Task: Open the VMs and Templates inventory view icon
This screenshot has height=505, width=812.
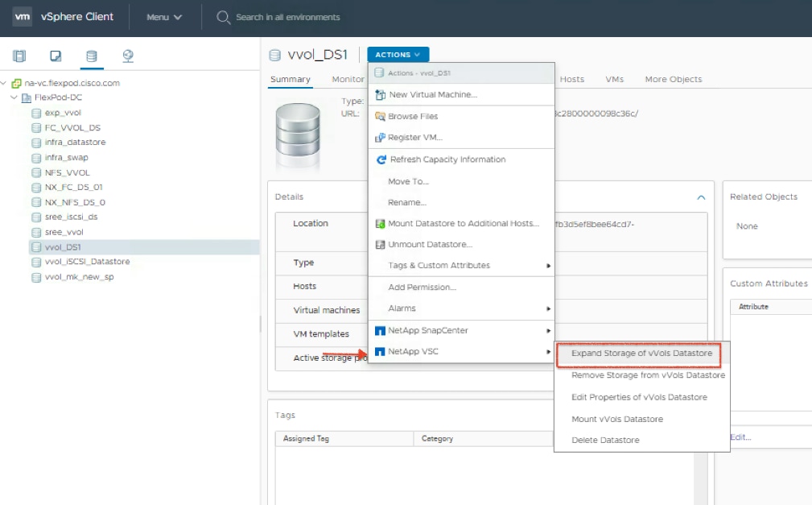Action: point(56,56)
